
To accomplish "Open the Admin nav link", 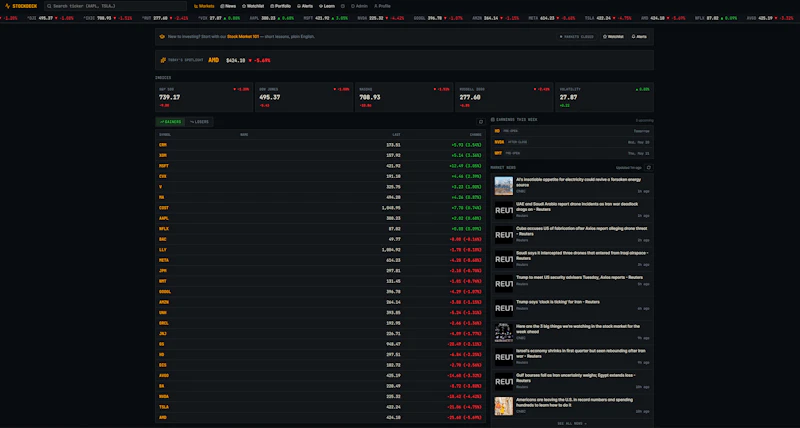I will coord(359,6).
